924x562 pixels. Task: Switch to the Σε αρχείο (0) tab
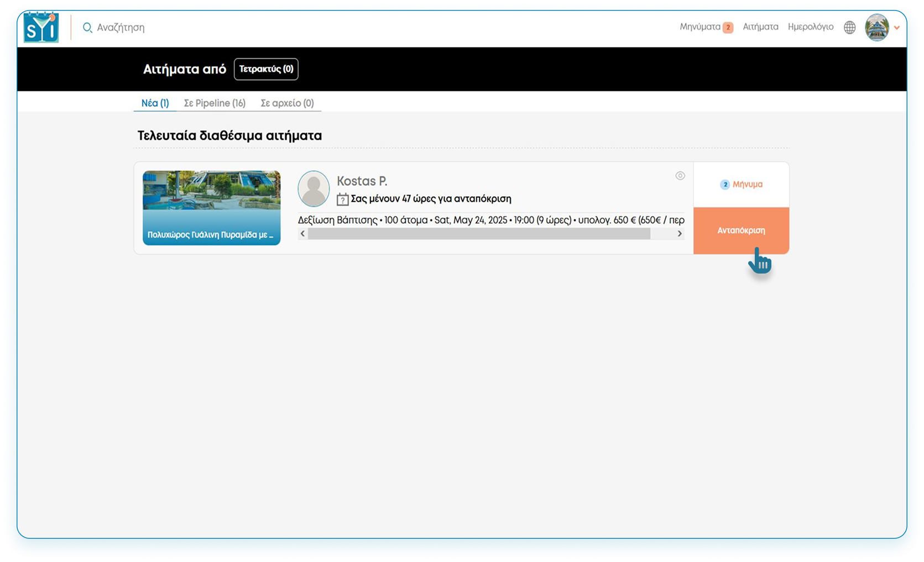click(x=287, y=103)
